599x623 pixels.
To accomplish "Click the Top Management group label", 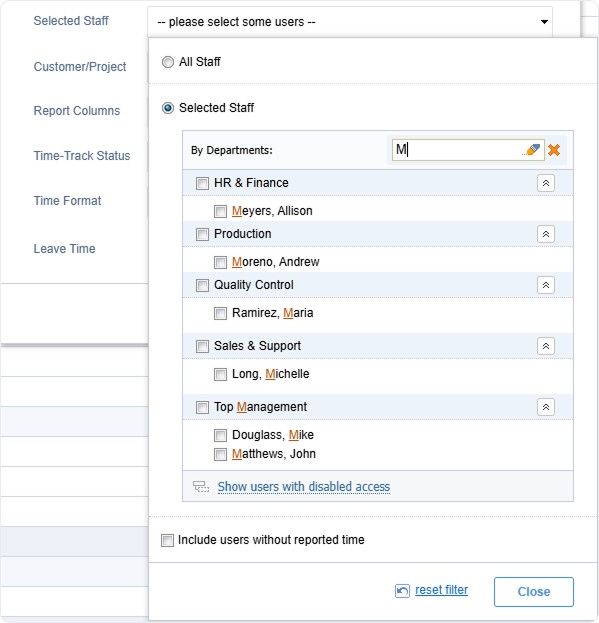I will click(x=260, y=407).
